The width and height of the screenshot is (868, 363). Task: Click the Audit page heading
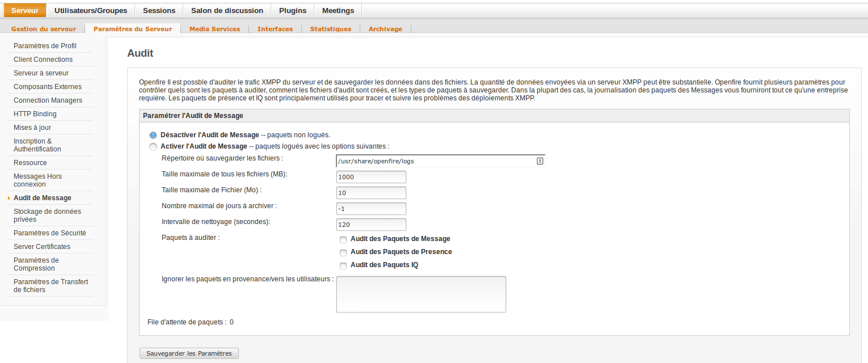(140, 53)
